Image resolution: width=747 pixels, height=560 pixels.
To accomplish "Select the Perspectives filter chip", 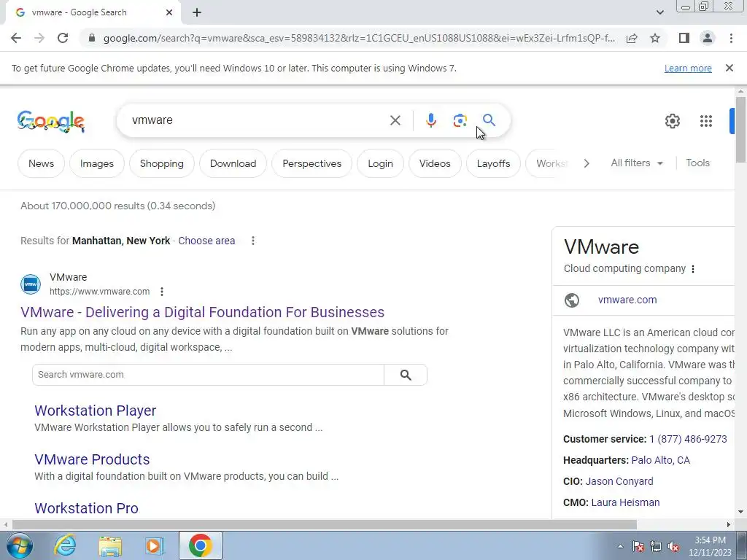I will pos(311,163).
